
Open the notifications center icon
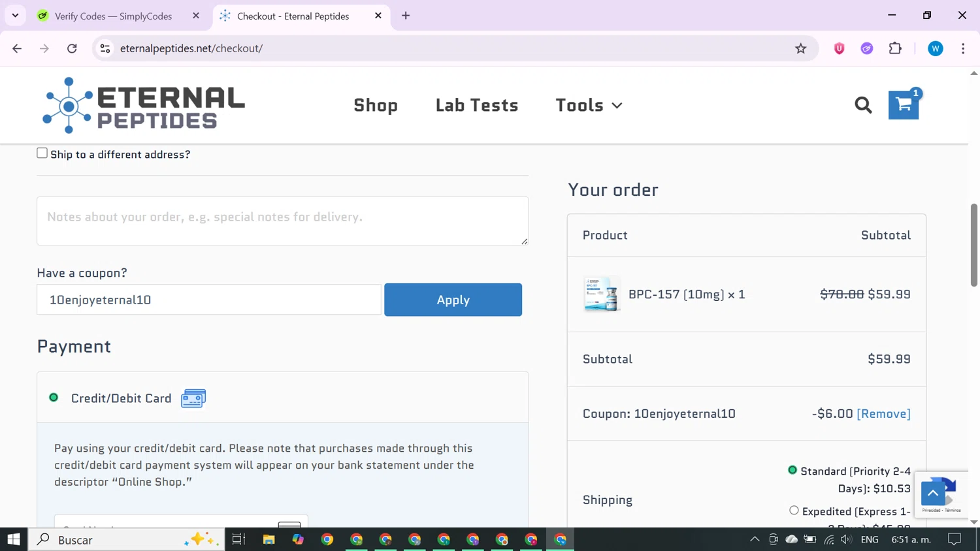click(955, 539)
